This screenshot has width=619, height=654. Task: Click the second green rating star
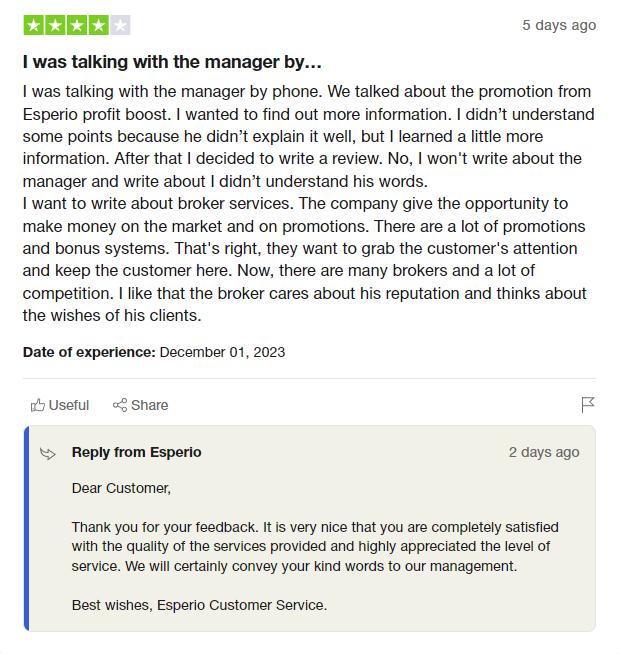[x=55, y=25]
